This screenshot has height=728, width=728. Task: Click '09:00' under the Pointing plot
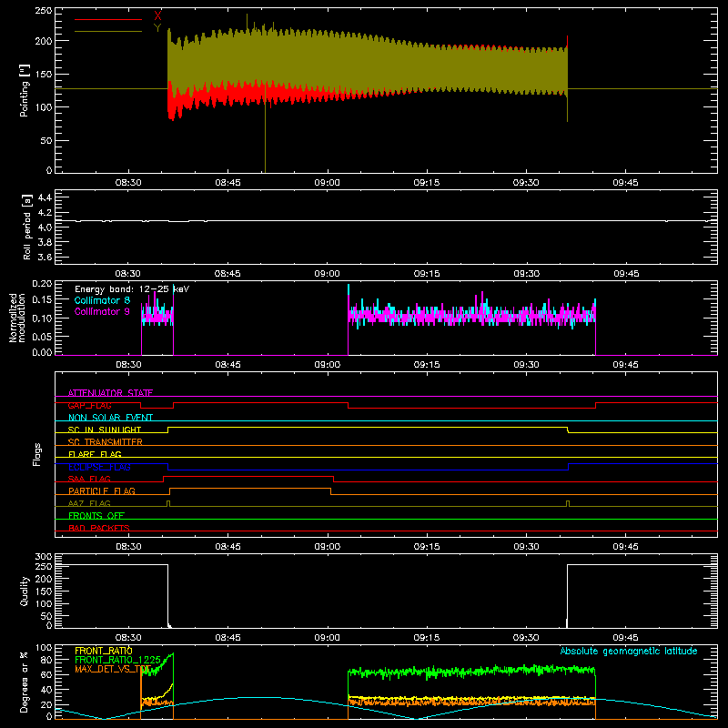click(x=328, y=183)
